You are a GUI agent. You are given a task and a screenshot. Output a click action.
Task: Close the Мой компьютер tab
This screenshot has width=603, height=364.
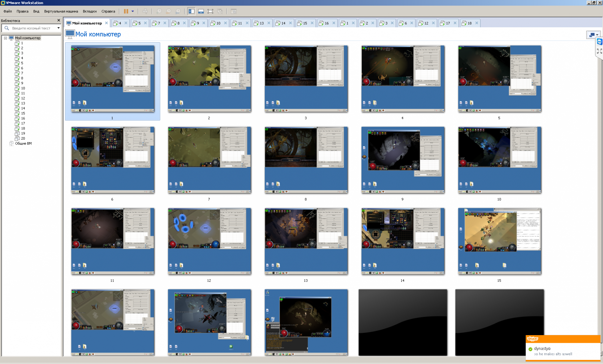point(106,23)
